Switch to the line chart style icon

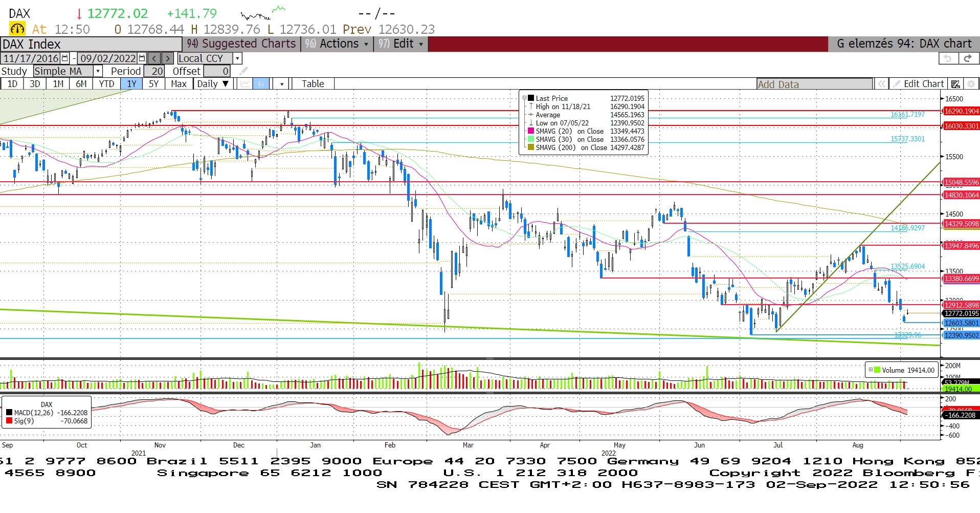coord(246,84)
